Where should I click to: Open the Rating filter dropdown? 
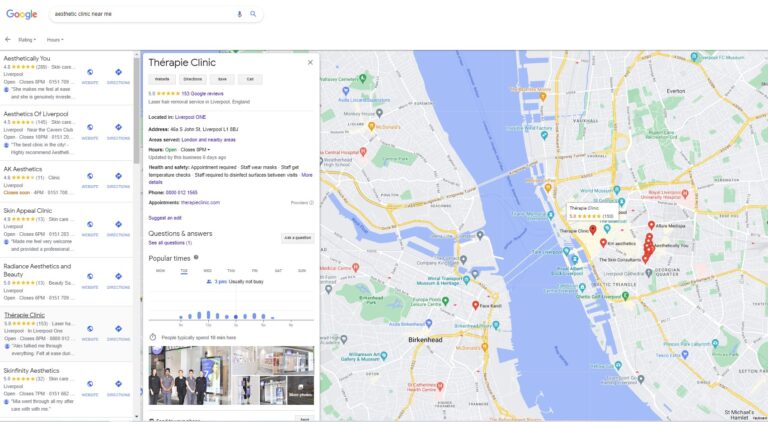tap(26, 40)
